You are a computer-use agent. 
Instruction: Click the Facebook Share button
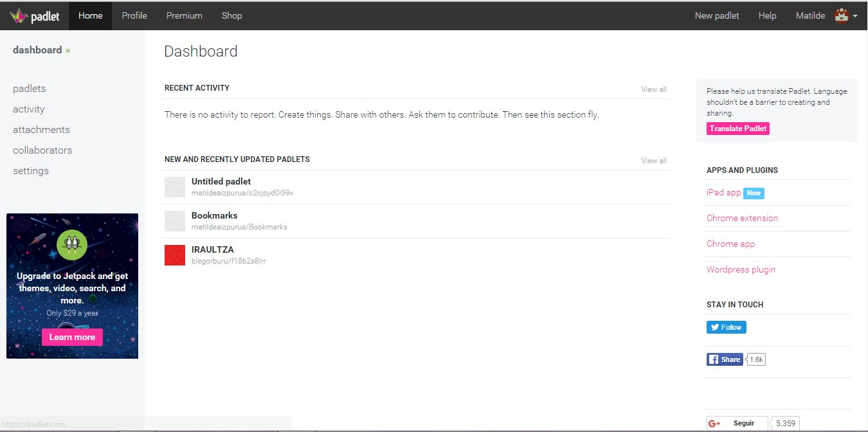(725, 359)
